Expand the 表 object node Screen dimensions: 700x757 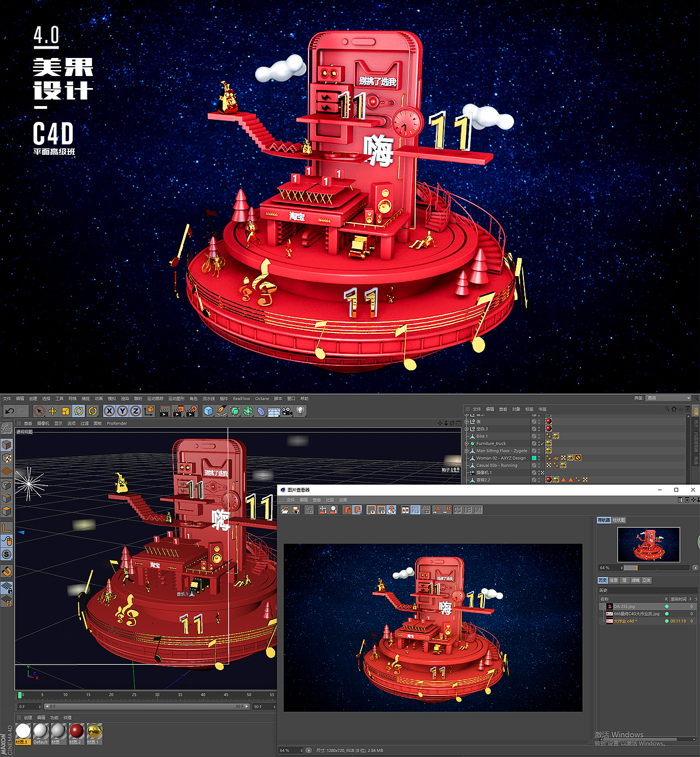click(x=467, y=422)
